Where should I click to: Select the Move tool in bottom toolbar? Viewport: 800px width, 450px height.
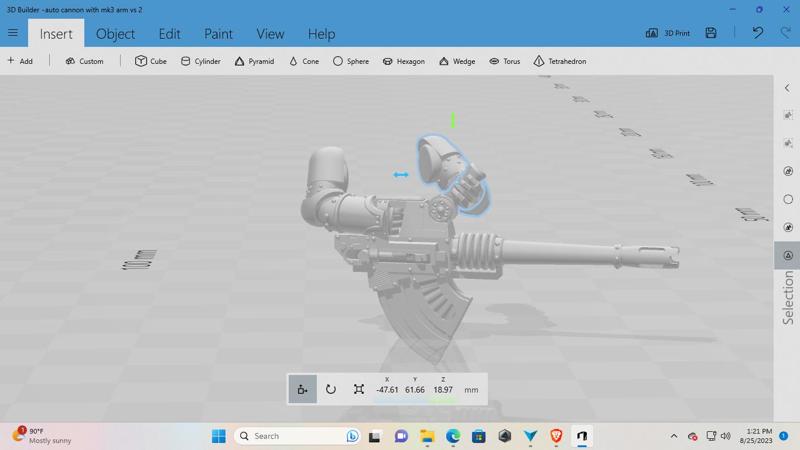pyautogui.click(x=303, y=389)
